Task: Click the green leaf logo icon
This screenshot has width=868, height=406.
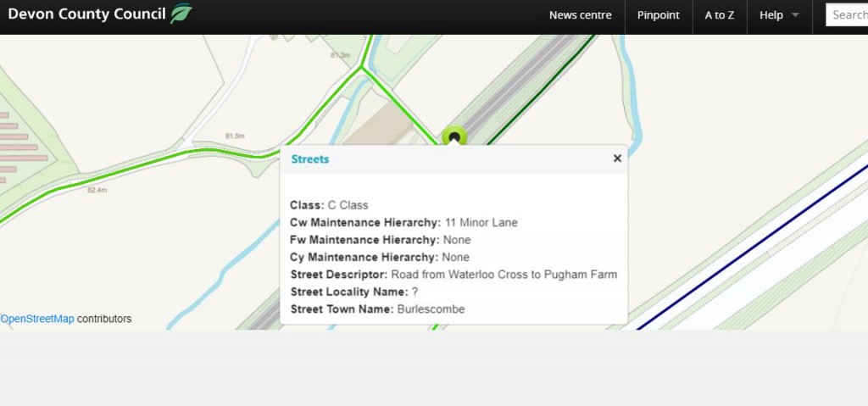Action: click(181, 14)
